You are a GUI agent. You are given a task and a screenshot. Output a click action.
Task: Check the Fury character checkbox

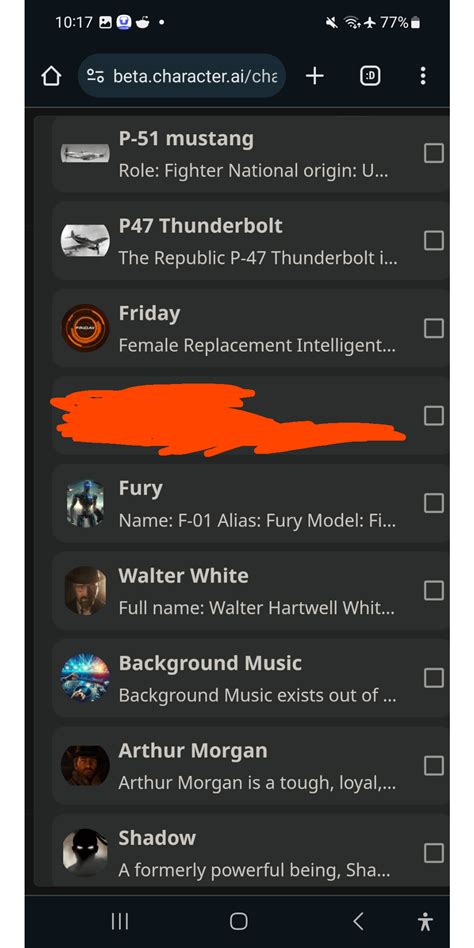433,503
